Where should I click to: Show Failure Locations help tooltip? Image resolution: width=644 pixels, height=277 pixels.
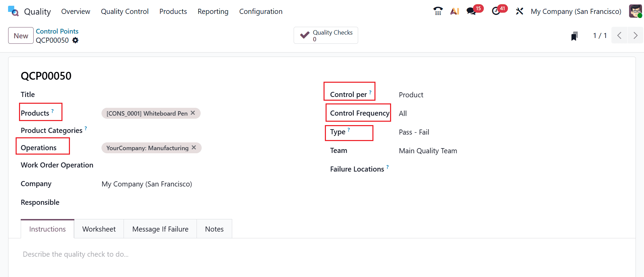tap(388, 167)
